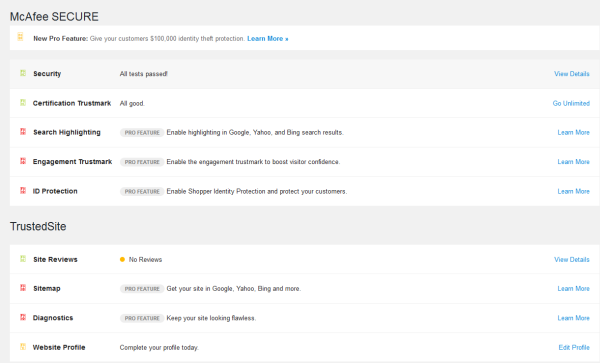This screenshot has width=600, height=363.
Task: Select the Sitemap label
Action: 47,288
